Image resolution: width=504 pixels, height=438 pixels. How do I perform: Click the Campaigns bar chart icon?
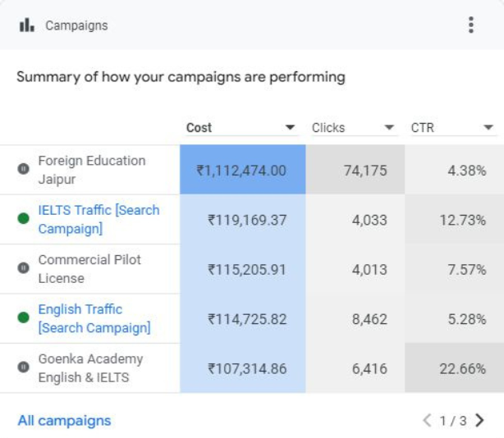click(27, 25)
